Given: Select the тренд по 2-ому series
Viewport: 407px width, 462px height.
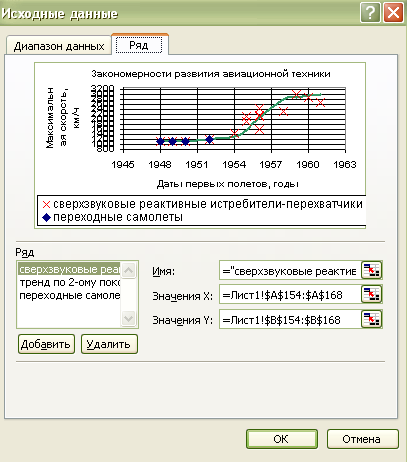Looking at the screenshot, I should [69, 282].
